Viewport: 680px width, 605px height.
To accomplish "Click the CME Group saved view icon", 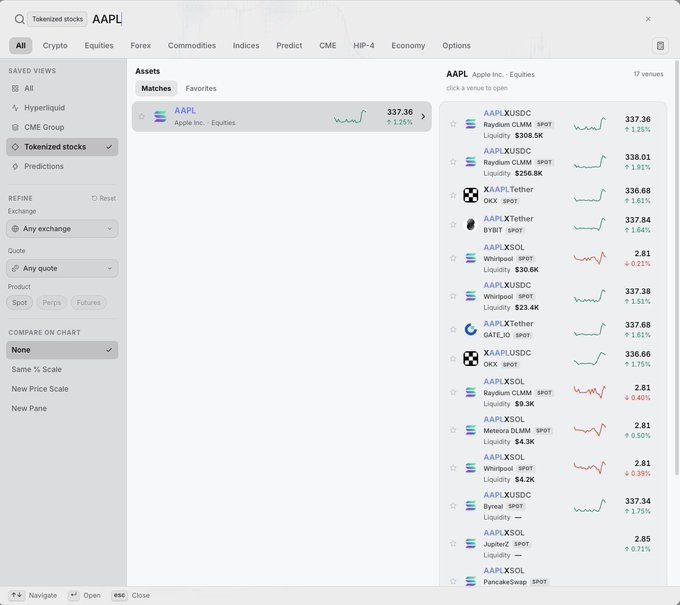I will [15, 128].
